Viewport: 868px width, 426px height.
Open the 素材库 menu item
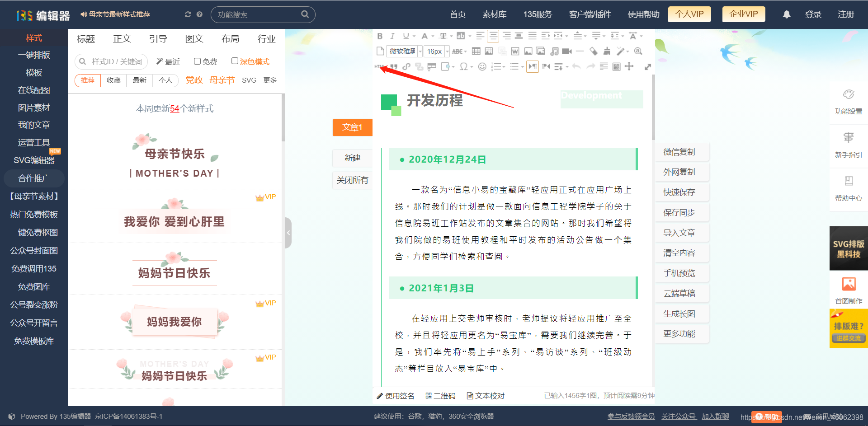pyautogui.click(x=494, y=14)
